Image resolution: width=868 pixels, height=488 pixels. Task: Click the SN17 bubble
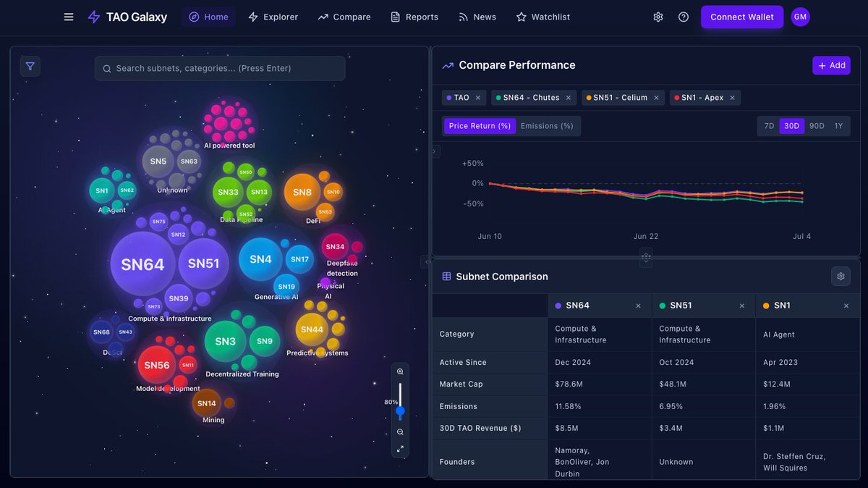point(299,259)
